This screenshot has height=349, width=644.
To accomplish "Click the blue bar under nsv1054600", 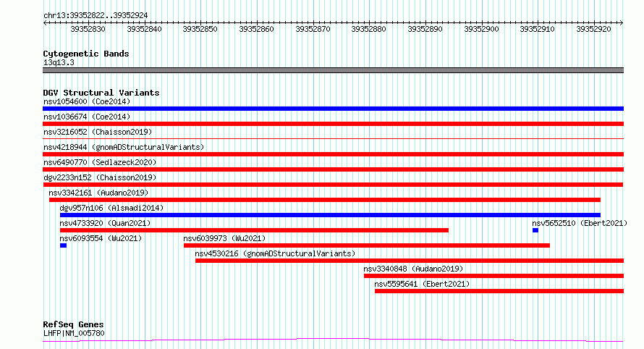I will click(333, 109).
